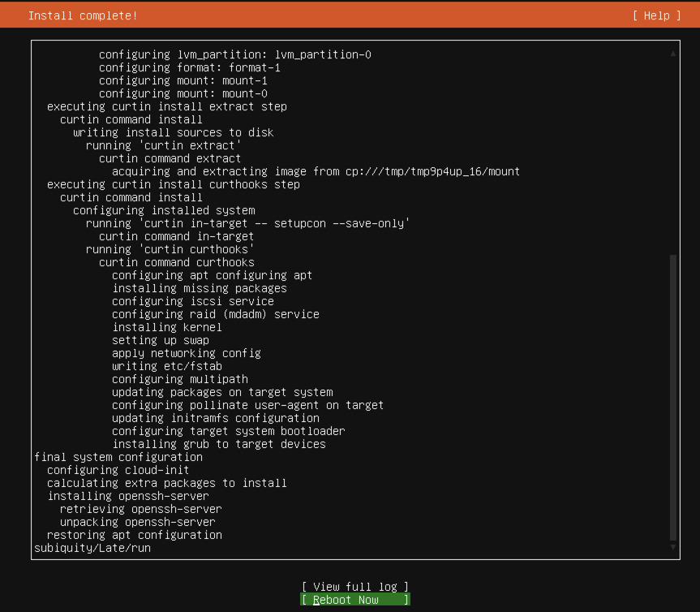This screenshot has height=612, width=700.
Task: Click 'installing missing packages' log line
Action: coord(200,289)
